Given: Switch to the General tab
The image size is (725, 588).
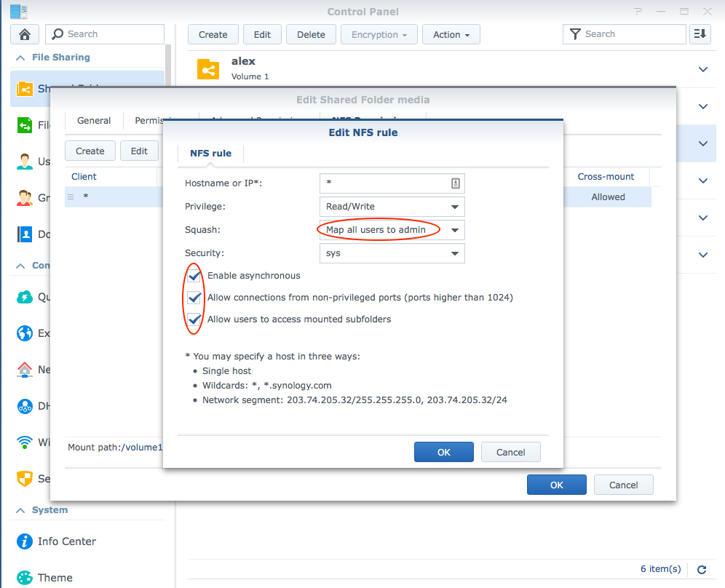Looking at the screenshot, I should tap(94, 121).
